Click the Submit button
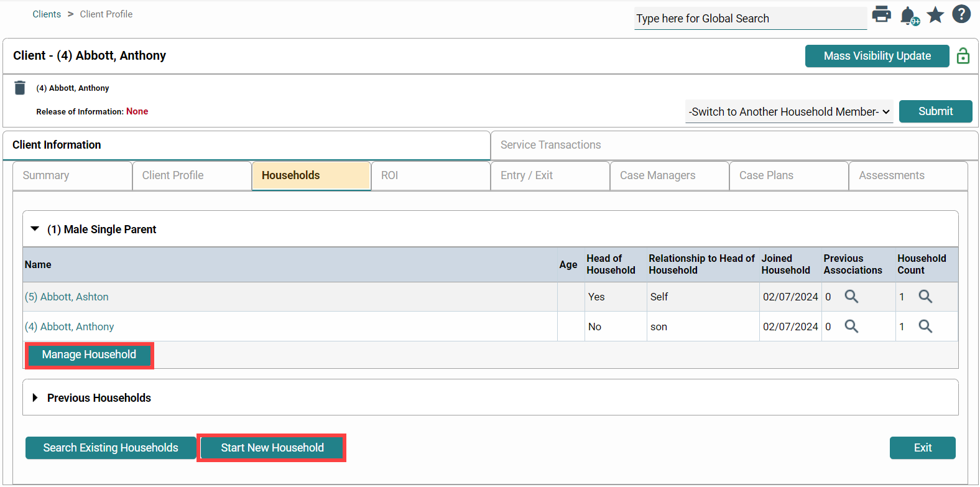 pos(936,111)
